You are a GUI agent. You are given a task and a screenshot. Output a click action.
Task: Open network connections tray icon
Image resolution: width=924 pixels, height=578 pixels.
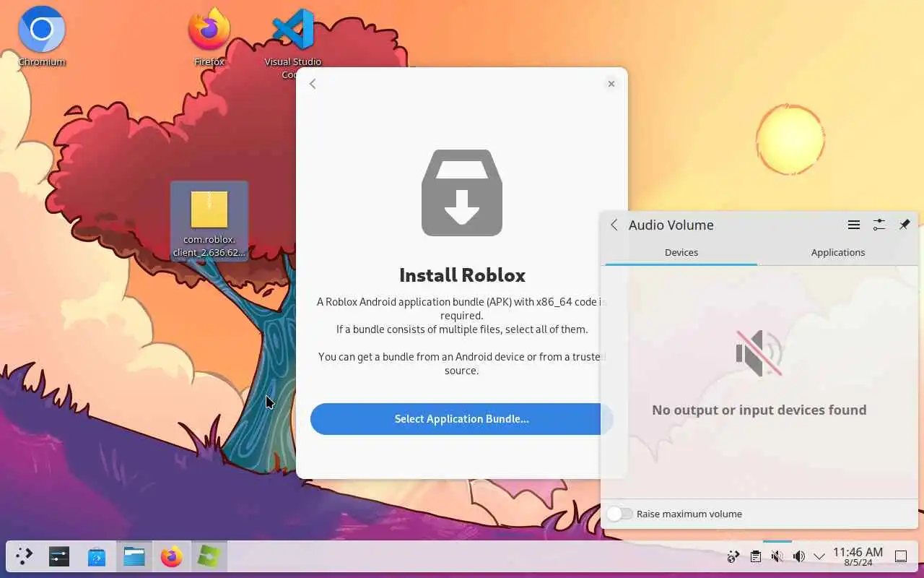(x=733, y=556)
